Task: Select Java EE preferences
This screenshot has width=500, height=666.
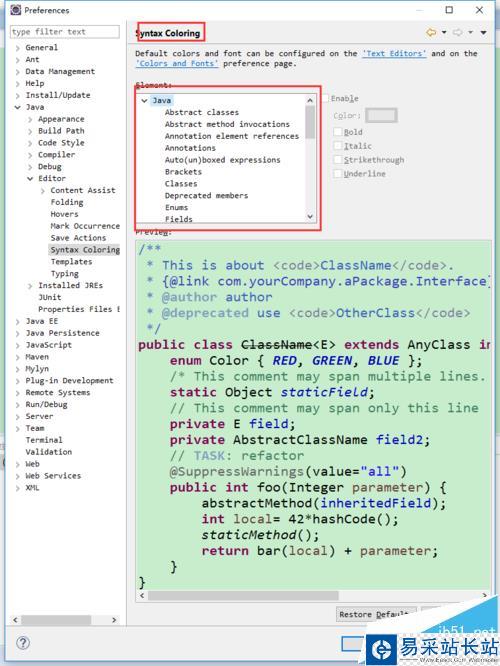Action: [42, 321]
